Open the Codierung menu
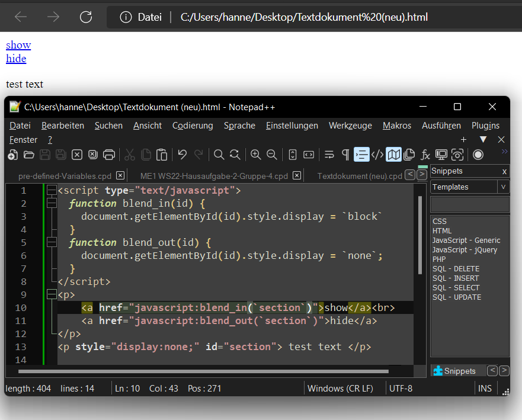The width and height of the screenshot is (522, 420). coord(192,126)
